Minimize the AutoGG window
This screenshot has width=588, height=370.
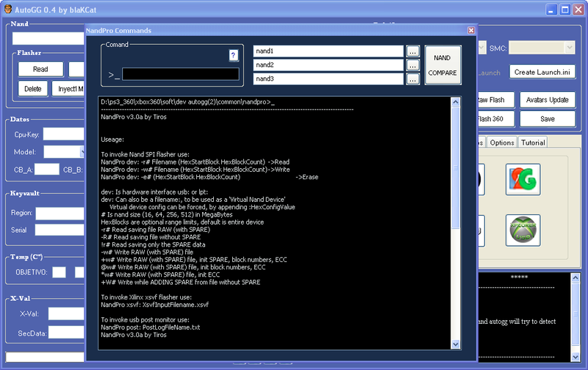click(x=551, y=10)
